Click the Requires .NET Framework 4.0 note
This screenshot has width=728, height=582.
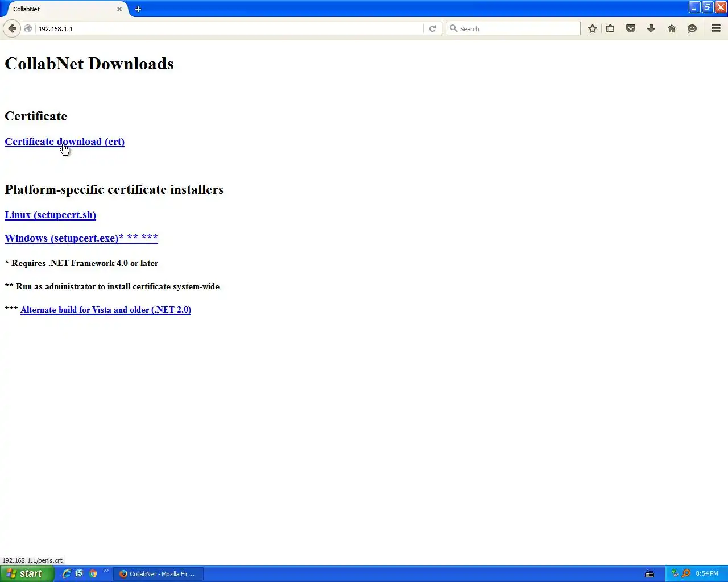[x=81, y=263]
